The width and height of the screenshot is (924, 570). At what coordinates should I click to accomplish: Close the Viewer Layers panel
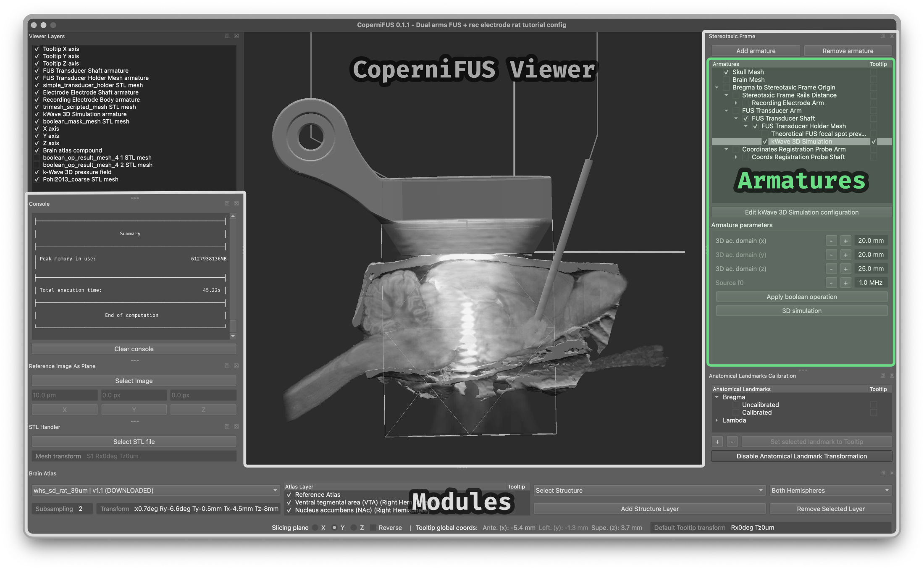pos(236,36)
